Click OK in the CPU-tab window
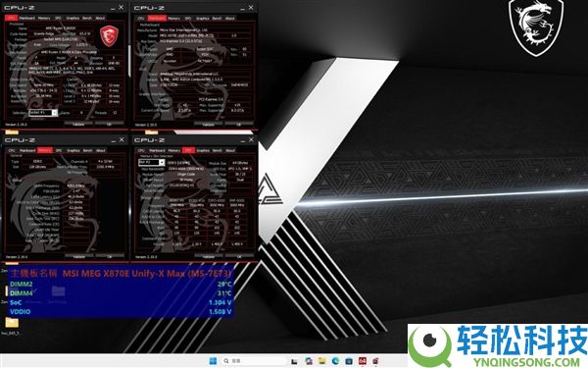 109,124
